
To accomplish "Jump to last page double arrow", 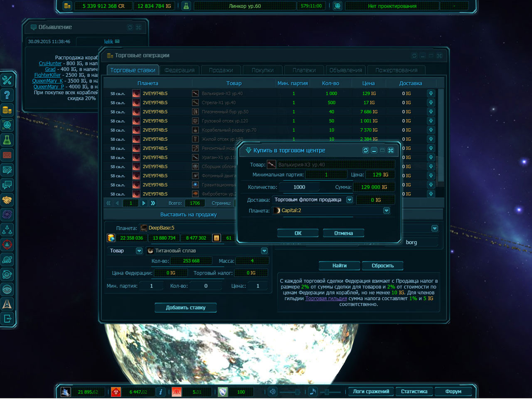I will (x=153, y=203).
